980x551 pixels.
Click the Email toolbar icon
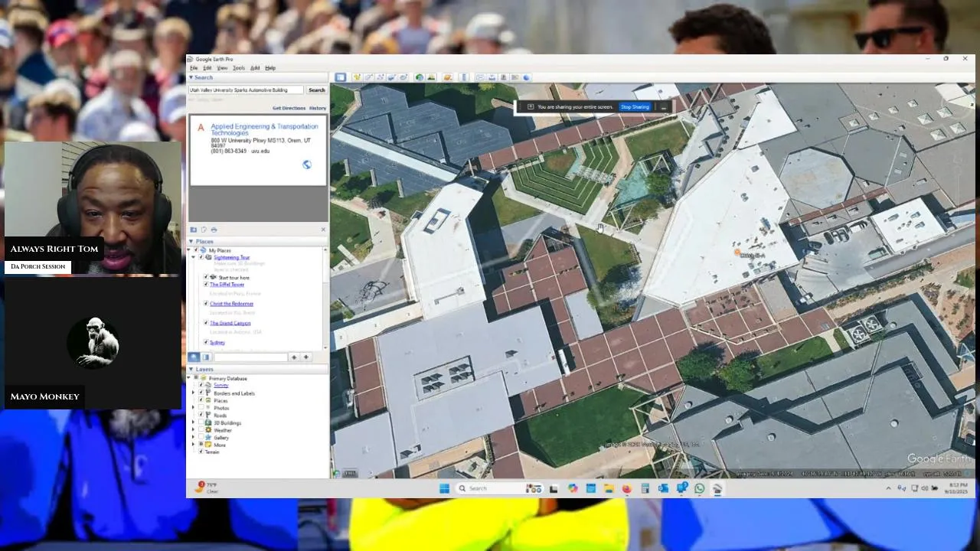pos(479,77)
